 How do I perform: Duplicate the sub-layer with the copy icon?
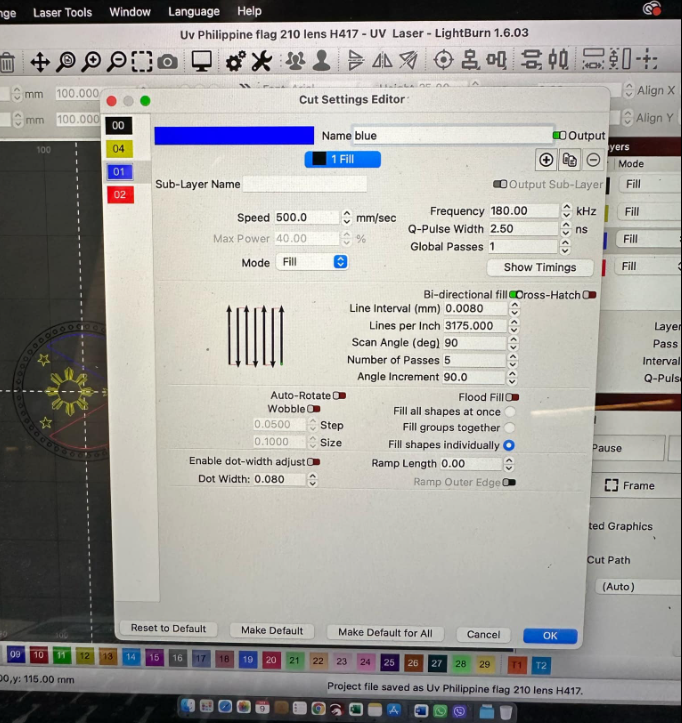point(569,160)
